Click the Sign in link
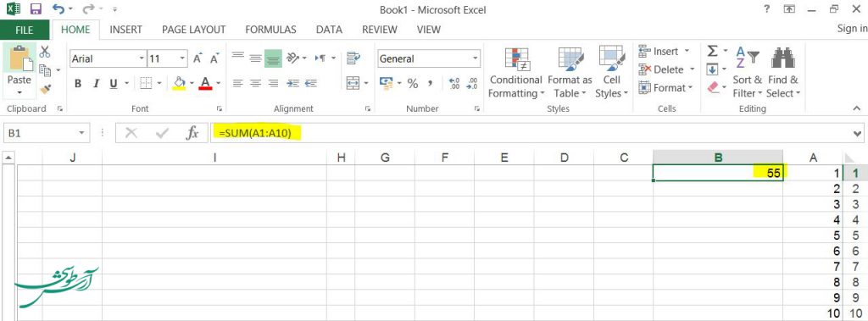Screen dimensions: 868x321 pyautogui.click(x=852, y=29)
